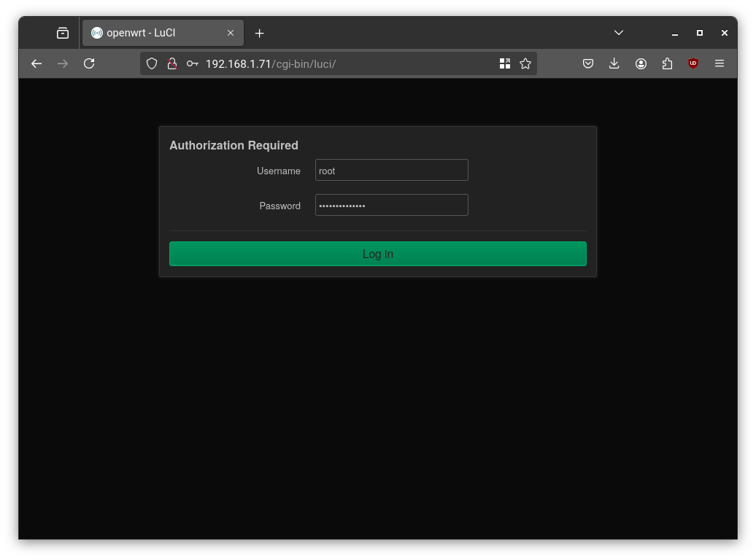The width and height of the screenshot is (756, 560).
Task: Open a new tab with the plus button
Action: (x=259, y=33)
